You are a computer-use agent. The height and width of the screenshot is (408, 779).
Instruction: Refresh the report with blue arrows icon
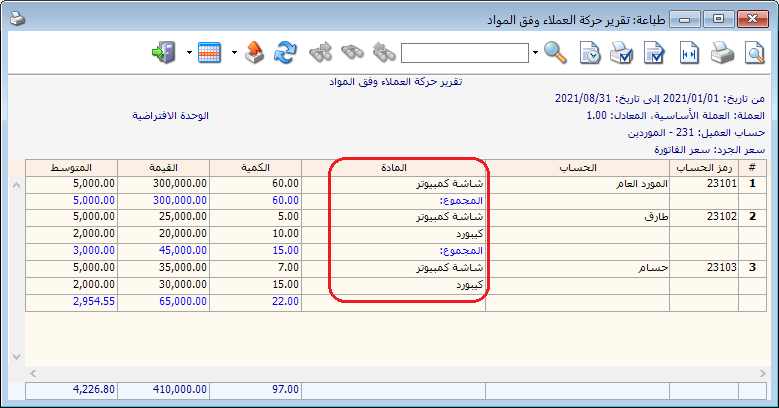(x=285, y=52)
